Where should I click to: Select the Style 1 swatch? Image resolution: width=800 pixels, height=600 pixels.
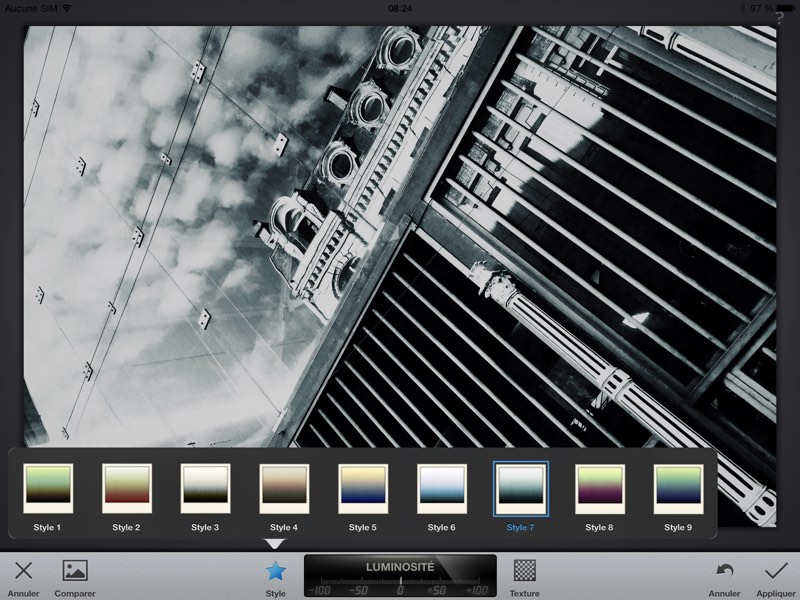pos(48,488)
